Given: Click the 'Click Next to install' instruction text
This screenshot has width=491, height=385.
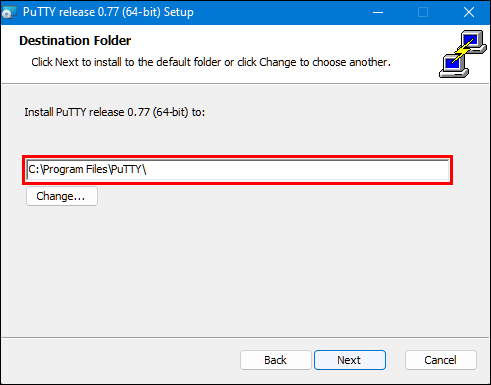Looking at the screenshot, I should (x=211, y=62).
